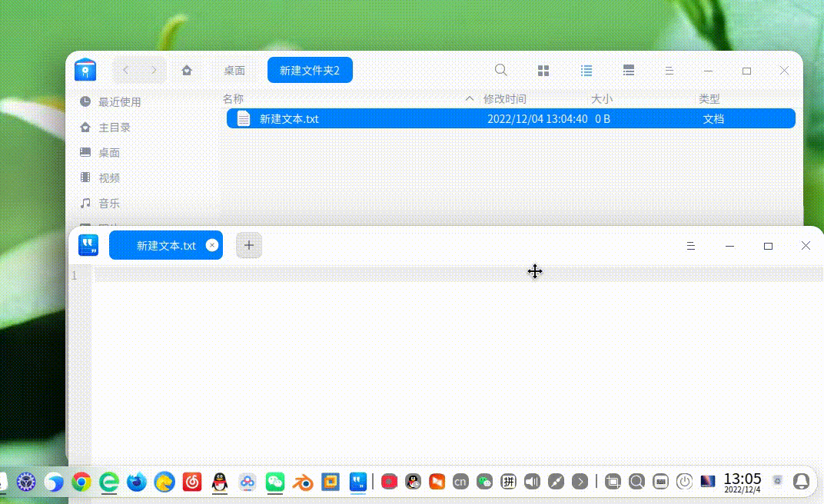Open the volume control tray icon
The height and width of the screenshot is (504, 824).
point(532,482)
